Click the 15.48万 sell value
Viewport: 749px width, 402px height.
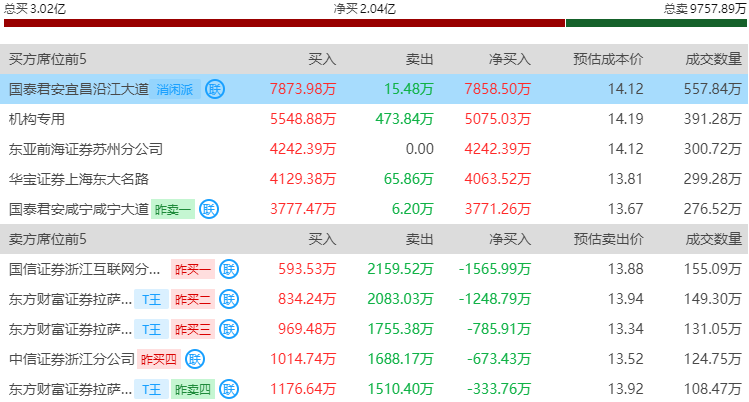tap(409, 89)
